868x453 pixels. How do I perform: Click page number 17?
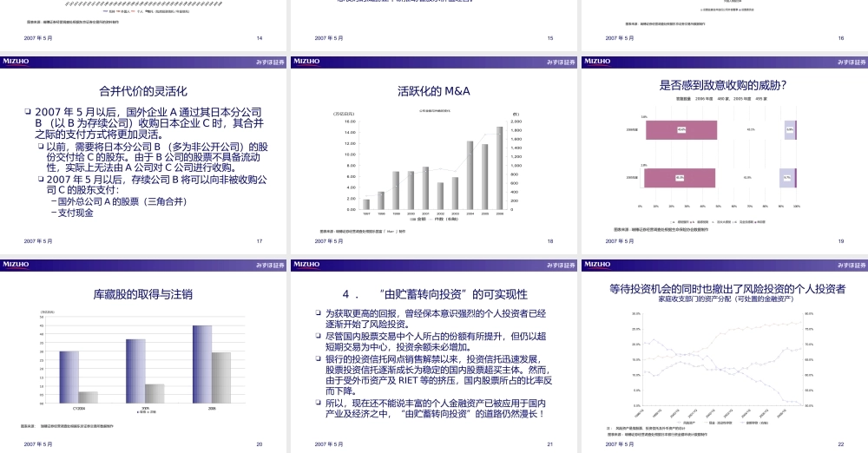(259, 241)
